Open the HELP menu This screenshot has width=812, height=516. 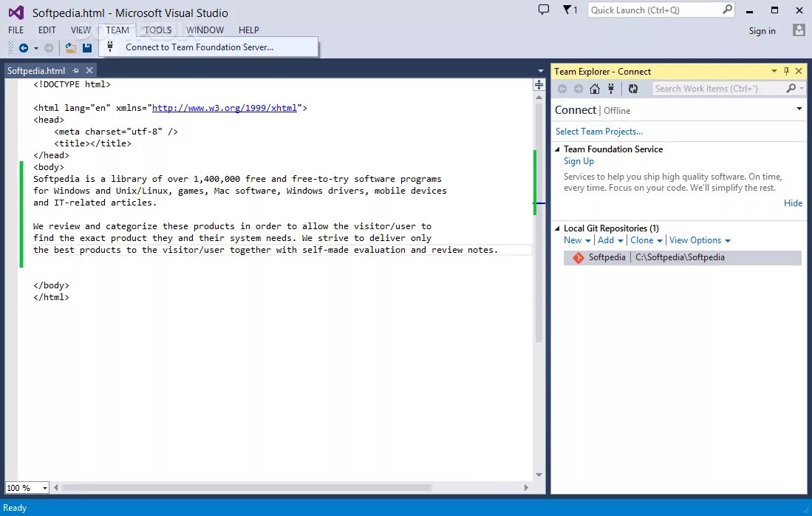click(248, 30)
